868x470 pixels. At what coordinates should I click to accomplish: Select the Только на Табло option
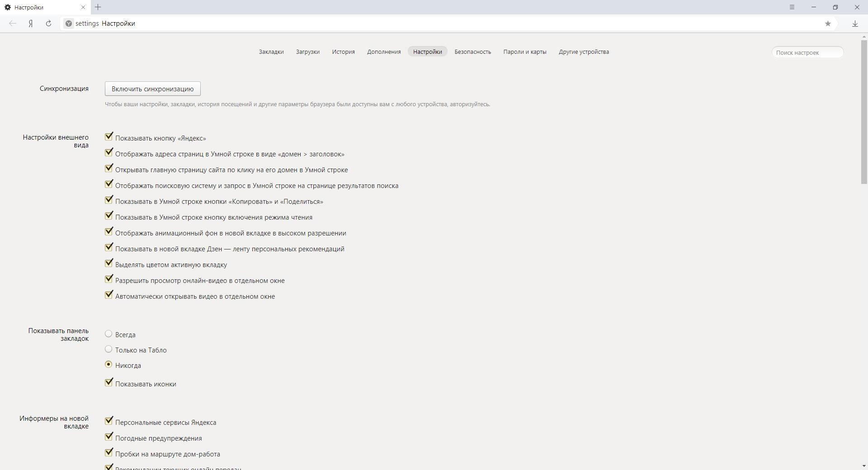(108, 349)
